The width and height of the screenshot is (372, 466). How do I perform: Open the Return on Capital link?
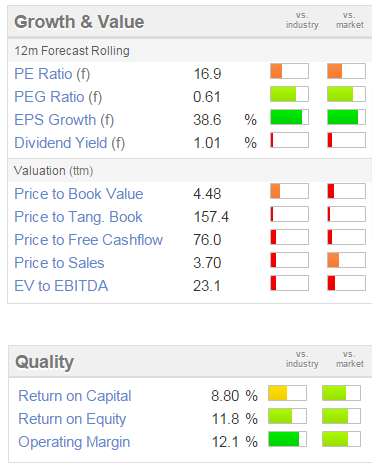pos(75,396)
